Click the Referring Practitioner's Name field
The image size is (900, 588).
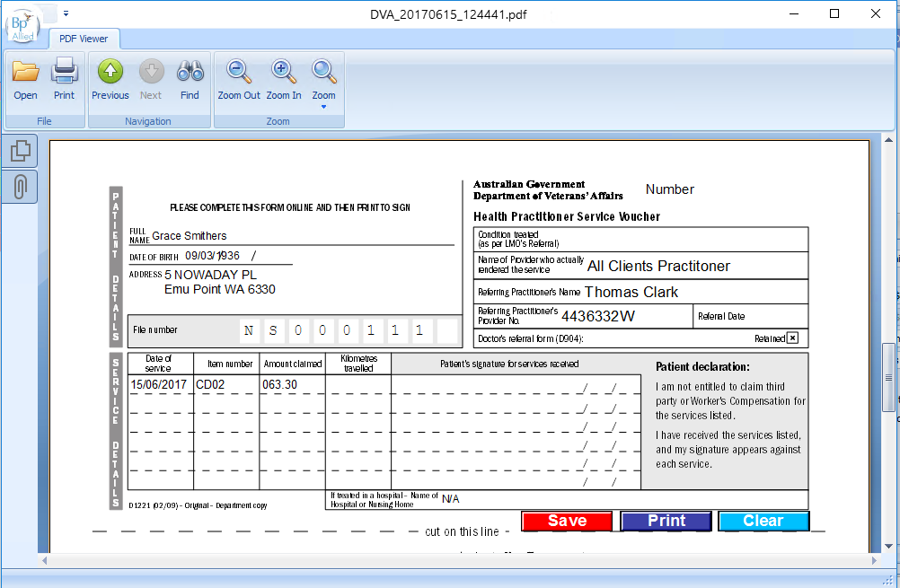coord(694,292)
